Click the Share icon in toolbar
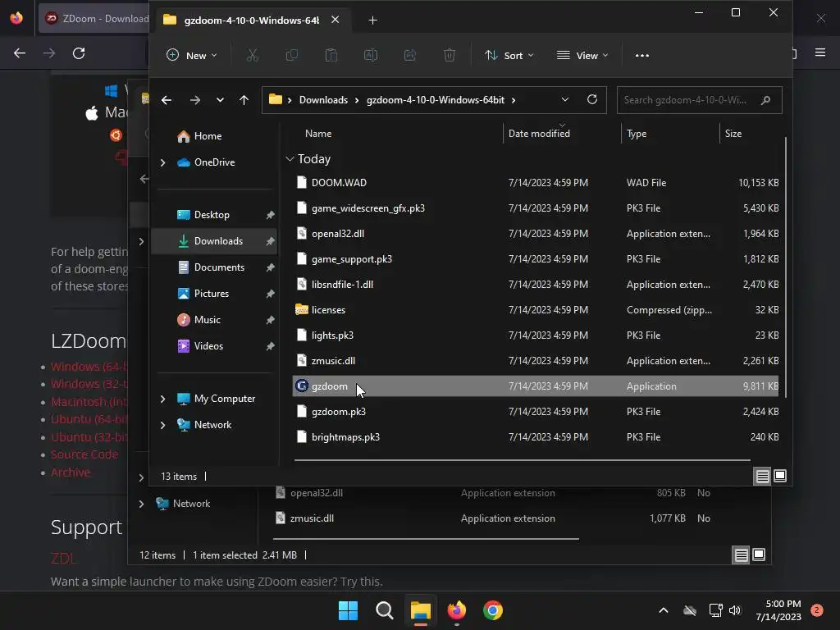This screenshot has width=840, height=630. click(x=410, y=55)
